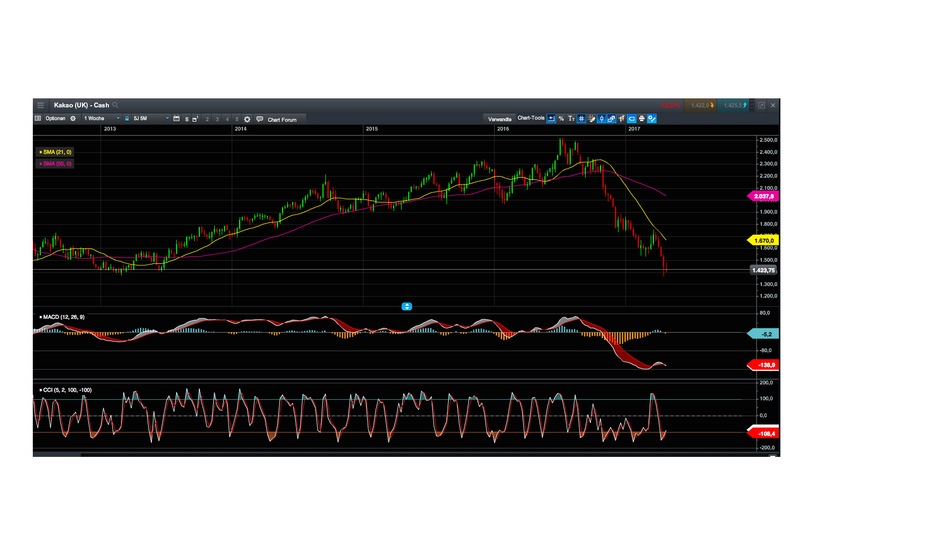Click the Verwandte tab

click(x=499, y=118)
